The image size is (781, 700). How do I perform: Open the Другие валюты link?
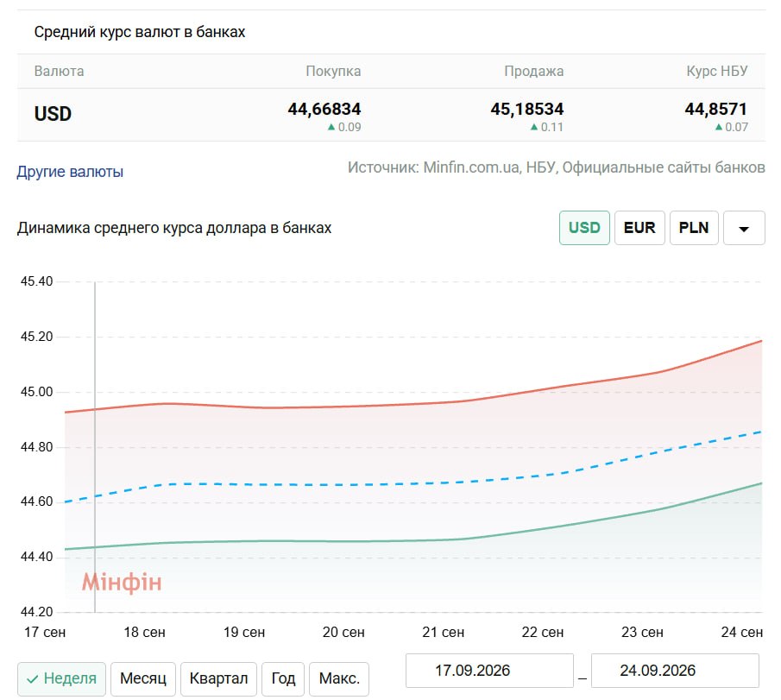[x=70, y=172]
